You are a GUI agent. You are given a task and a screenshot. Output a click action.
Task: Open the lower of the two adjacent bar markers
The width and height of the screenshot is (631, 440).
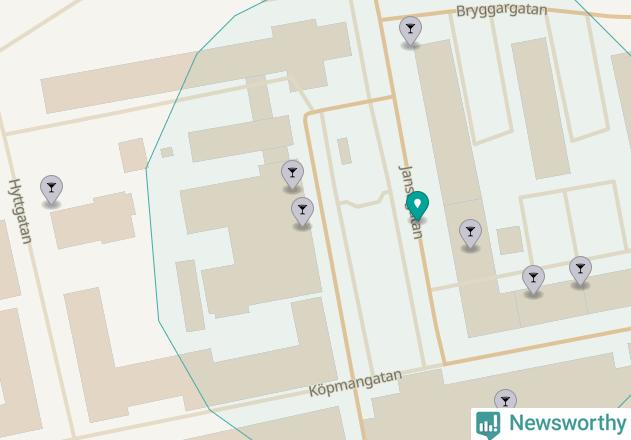tap(302, 212)
